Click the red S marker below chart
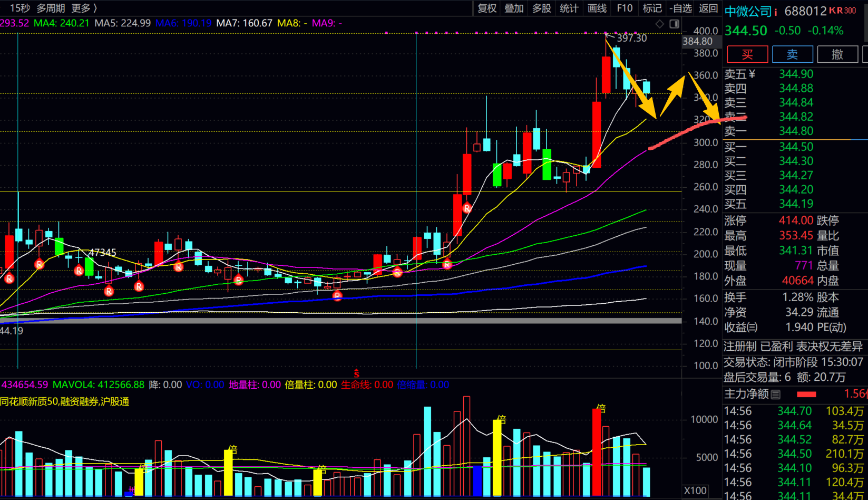Screen dimensions: 868x500 (x=357, y=373)
